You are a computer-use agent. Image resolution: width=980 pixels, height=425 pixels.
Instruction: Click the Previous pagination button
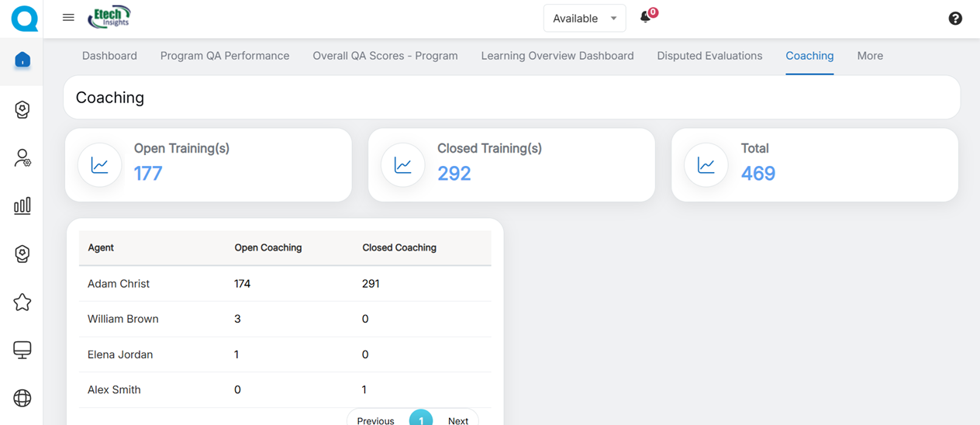pos(375,420)
